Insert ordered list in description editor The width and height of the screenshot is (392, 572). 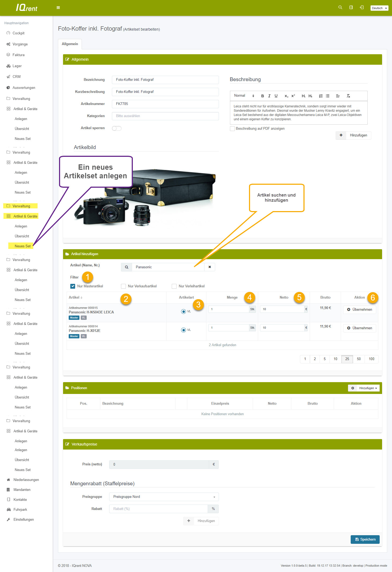click(x=321, y=96)
